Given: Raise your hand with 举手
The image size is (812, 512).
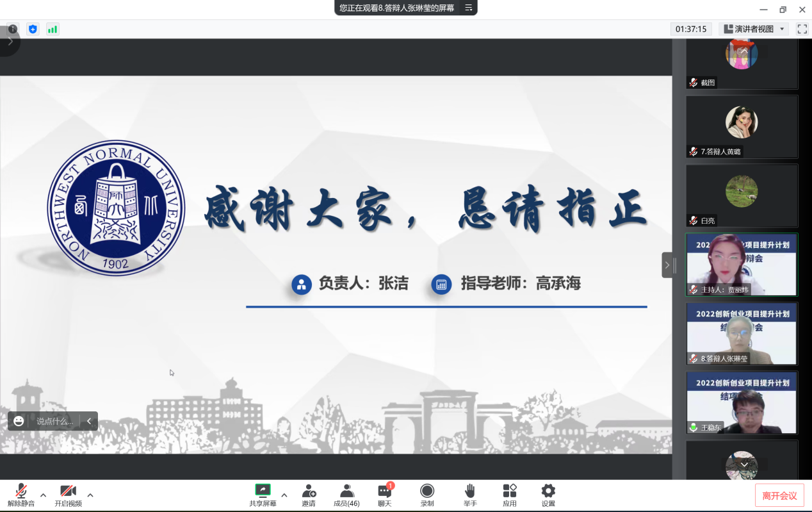Looking at the screenshot, I should tap(470, 495).
